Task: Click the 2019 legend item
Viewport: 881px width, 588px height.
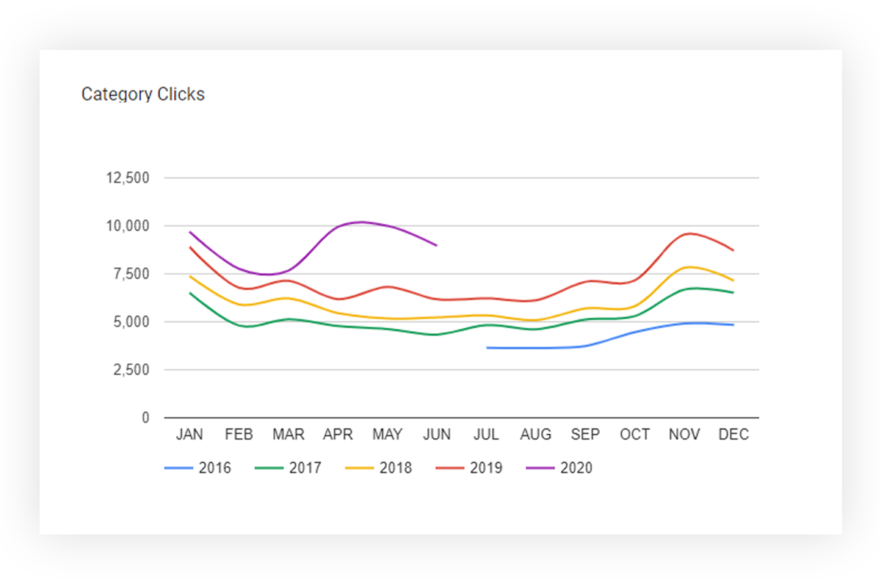Action: (469, 468)
